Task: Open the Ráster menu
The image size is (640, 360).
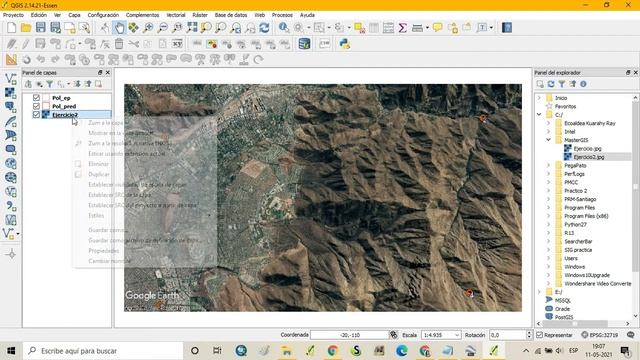Action: (200, 15)
